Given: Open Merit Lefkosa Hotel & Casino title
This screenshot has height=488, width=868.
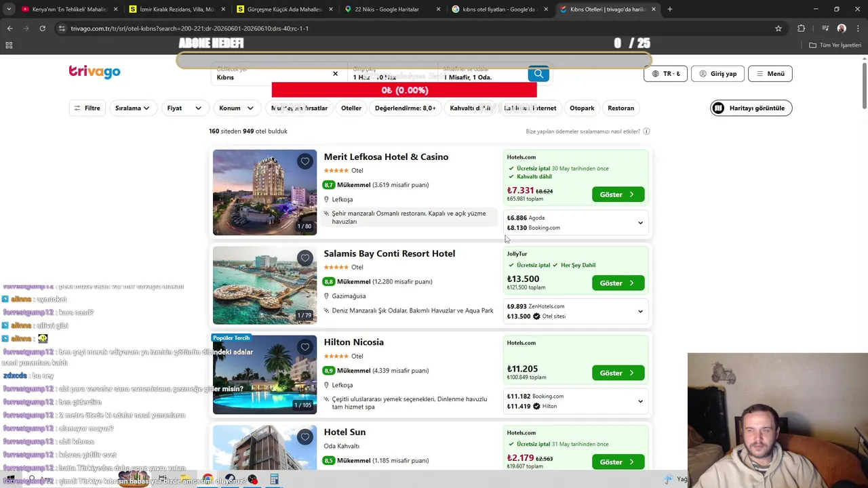Looking at the screenshot, I should coord(386,157).
